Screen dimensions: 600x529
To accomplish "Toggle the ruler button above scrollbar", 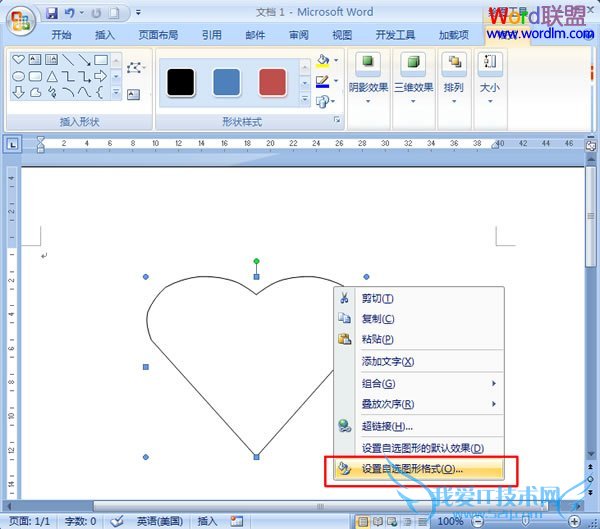I will pyautogui.click(x=591, y=145).
